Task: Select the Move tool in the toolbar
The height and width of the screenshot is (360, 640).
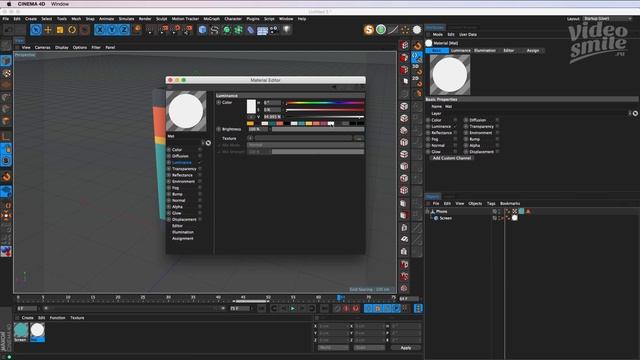Action: coord(48,30)
